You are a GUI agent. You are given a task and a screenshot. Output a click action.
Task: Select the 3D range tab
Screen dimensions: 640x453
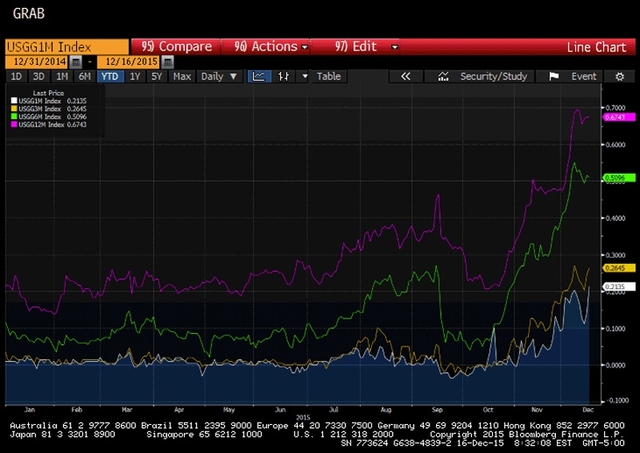click(38, 76)
